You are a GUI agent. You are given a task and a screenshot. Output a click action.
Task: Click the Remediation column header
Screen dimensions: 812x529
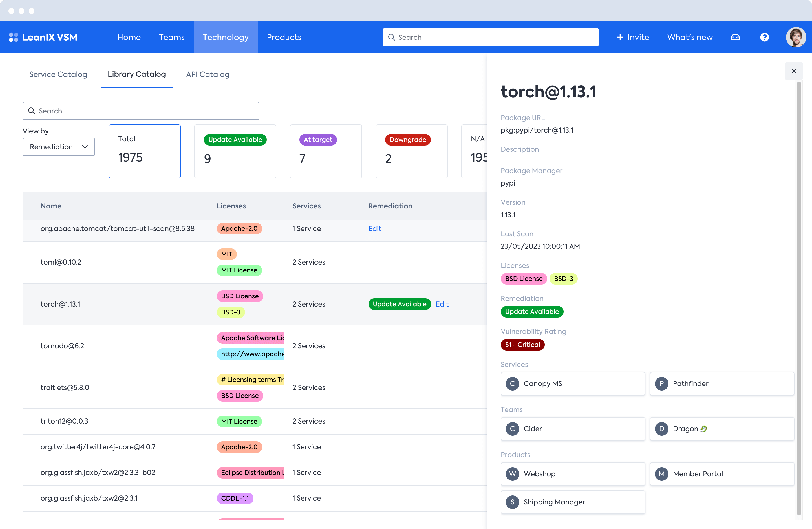pyautogui.click(x=390, y=206)
